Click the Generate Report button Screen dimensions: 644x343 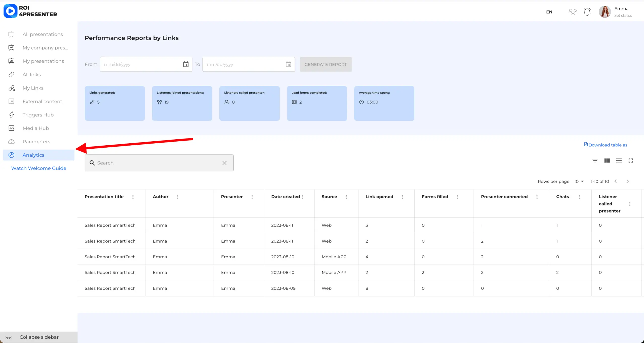tap(326, 64)
